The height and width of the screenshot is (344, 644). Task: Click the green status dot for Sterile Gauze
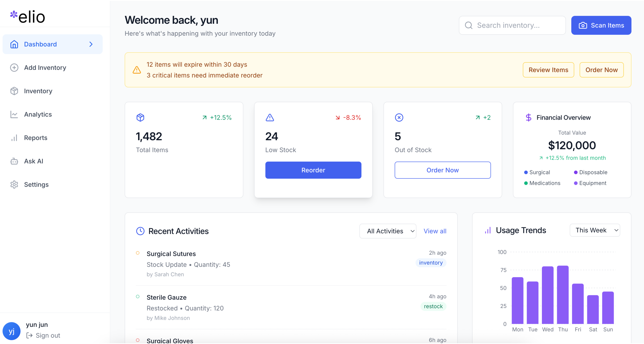[x=138, y=297]
